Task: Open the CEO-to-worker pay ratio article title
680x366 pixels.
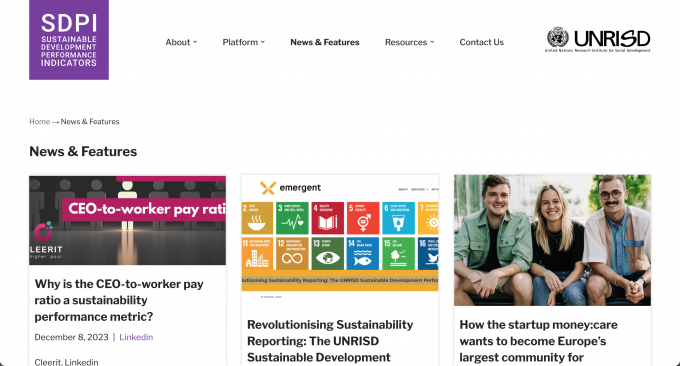Action: [119, 300]
